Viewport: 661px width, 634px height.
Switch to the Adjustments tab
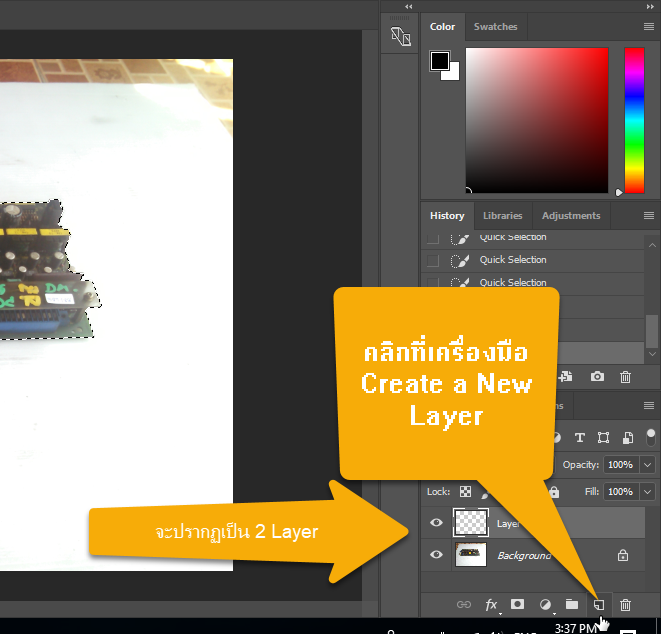tap(571, 215)
